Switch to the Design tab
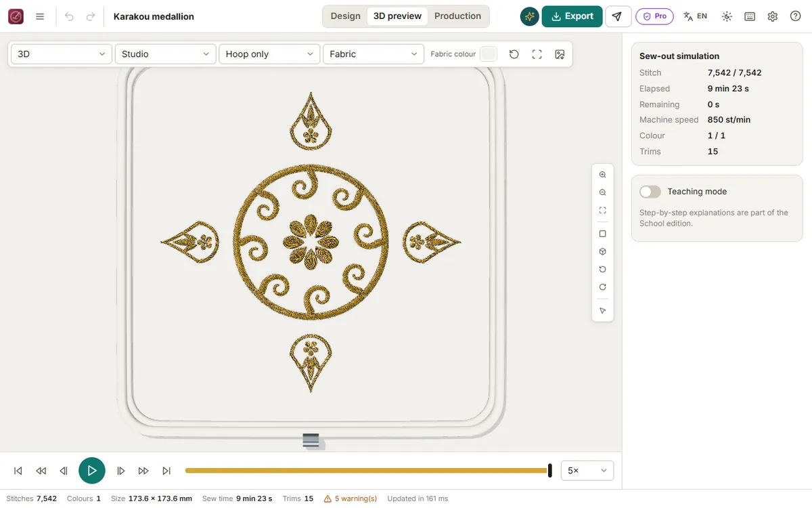Screen dimensions: 812x508 pyautogui.click(x=346, y=16)
